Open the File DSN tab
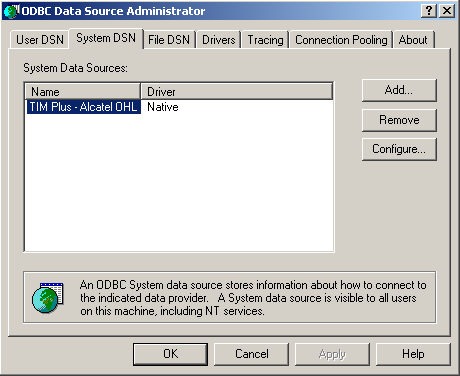 (169, 40)
